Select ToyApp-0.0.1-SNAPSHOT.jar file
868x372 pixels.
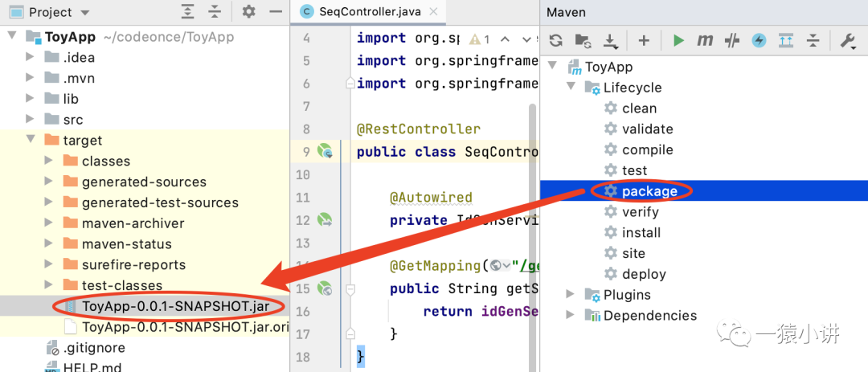pyautogui.click(x=176, y=306)
